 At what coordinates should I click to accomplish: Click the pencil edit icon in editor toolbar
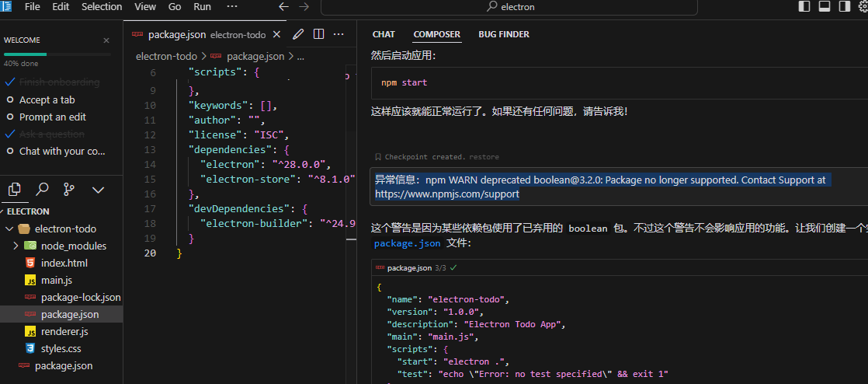(298, 34)
